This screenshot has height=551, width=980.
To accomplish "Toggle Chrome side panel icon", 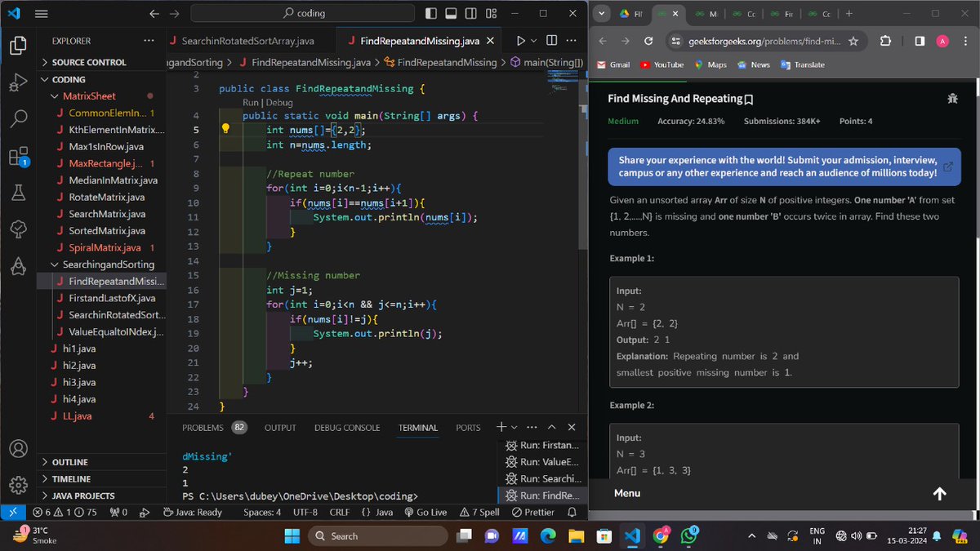I will (920, 41).
